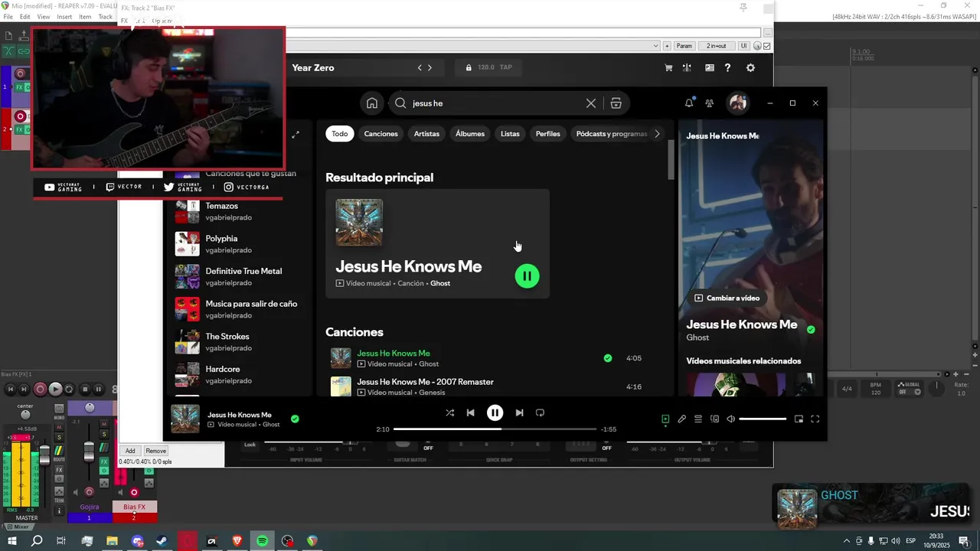The width and height of the screenshot is (980, 551).
Task: Open Bias FX shopping cart icon
Action: [668, 67]
